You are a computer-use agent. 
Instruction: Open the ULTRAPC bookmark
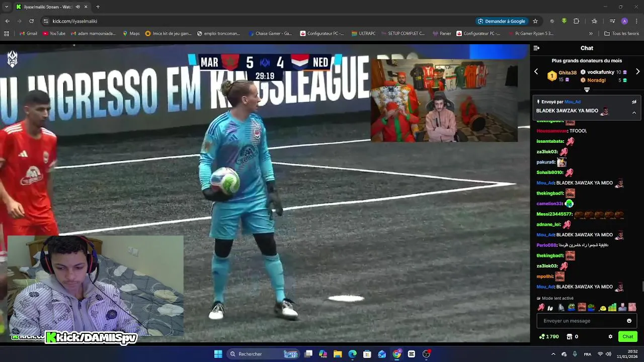point(363,34)
